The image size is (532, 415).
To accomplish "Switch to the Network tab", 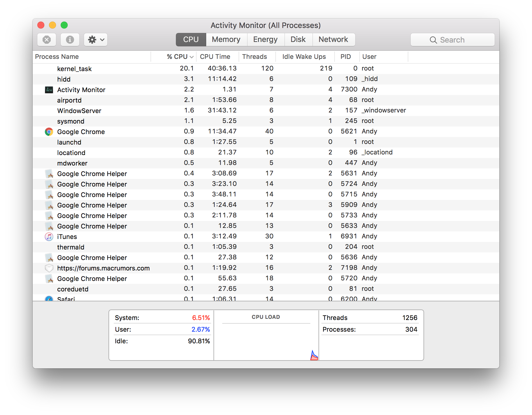I will tap(333, 40).
